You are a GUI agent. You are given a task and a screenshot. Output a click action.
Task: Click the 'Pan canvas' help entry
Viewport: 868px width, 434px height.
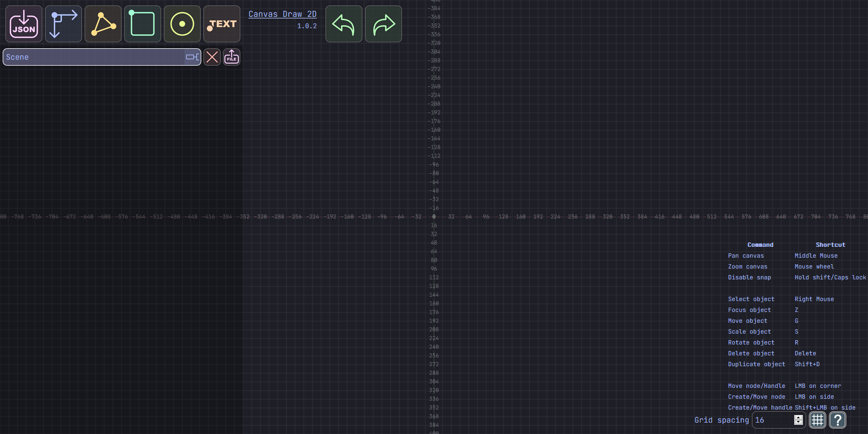click(746, 256)
